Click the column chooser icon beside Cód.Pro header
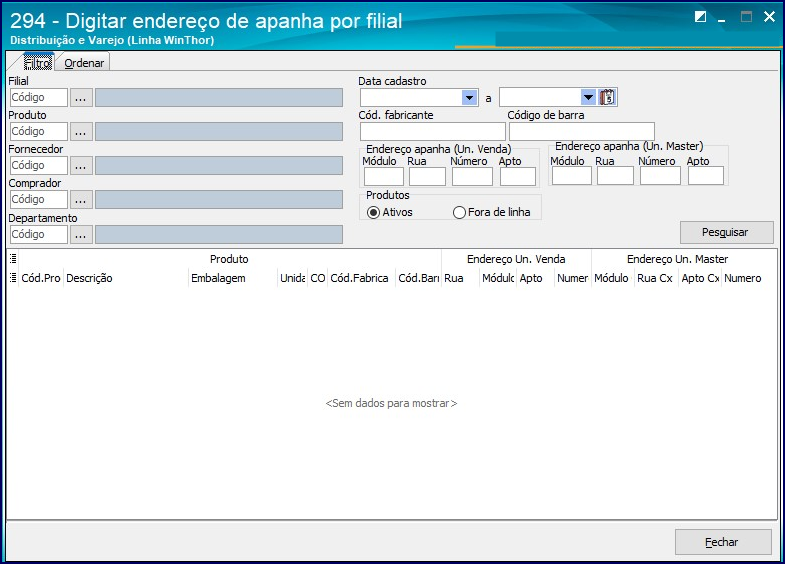Viewport: 785px width, 564px height. click(13, 278)
